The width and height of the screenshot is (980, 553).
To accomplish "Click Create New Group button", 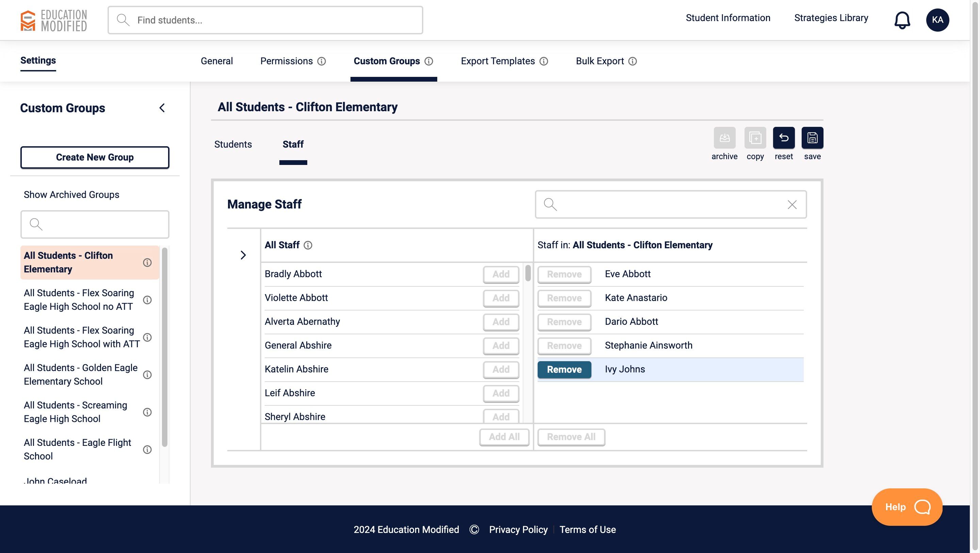I will 95,157.
